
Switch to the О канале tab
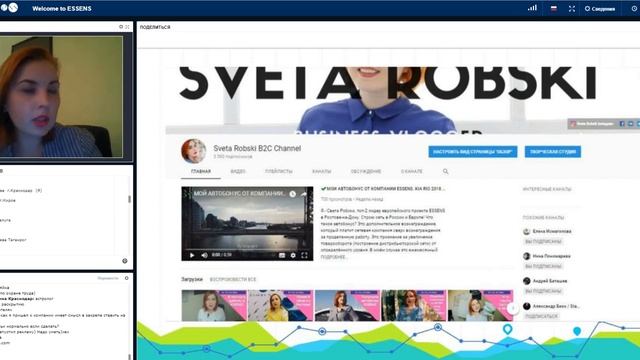pyautogui.click(x=411, y=171)
